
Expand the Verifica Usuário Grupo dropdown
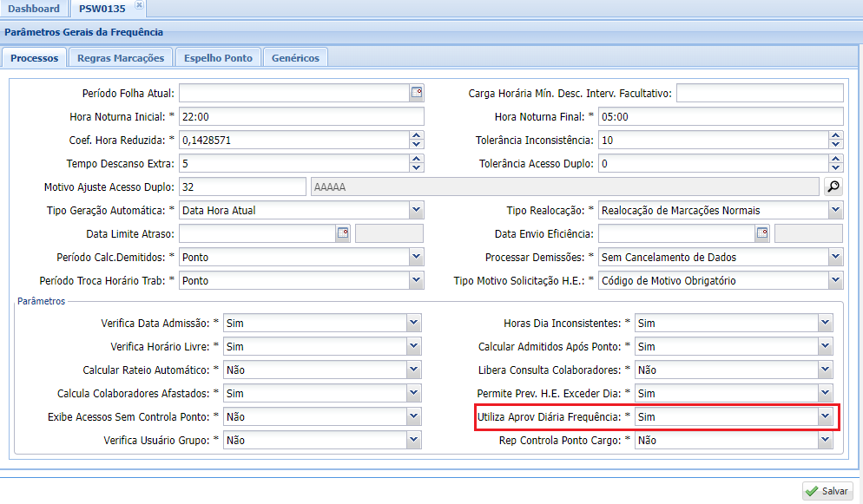tap(414, 441)
